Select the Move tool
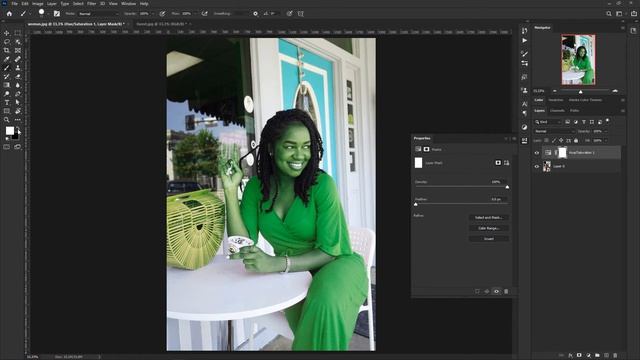 (7, 33)
